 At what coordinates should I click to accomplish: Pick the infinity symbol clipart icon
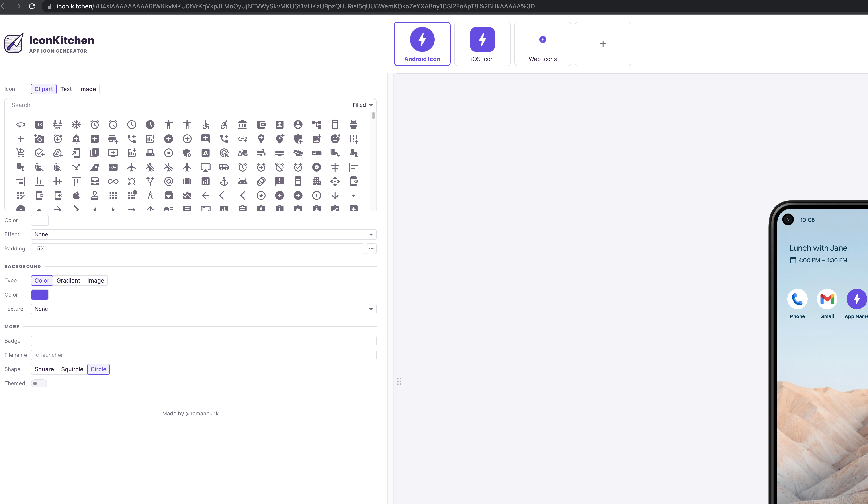click(x=113, y=181)
